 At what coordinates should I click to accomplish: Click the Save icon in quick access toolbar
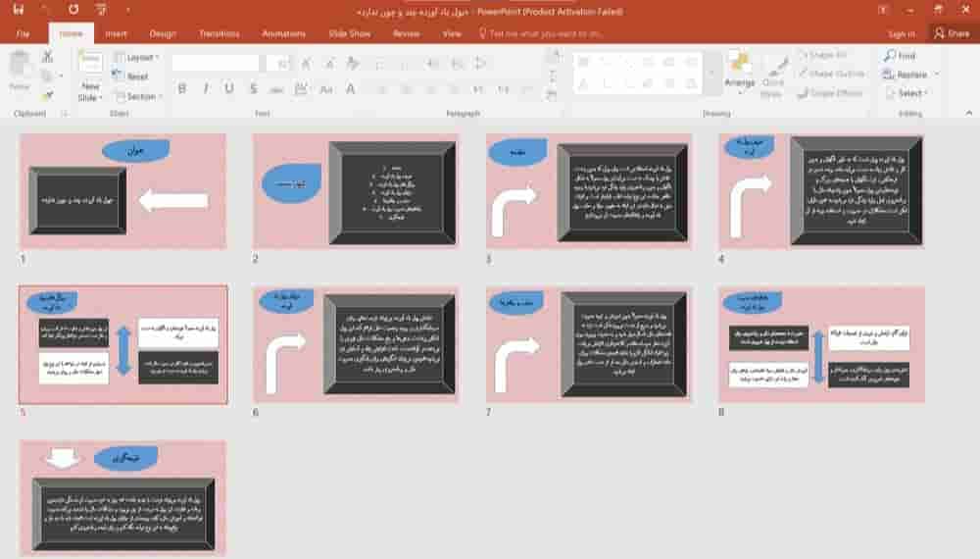point(18,10)
